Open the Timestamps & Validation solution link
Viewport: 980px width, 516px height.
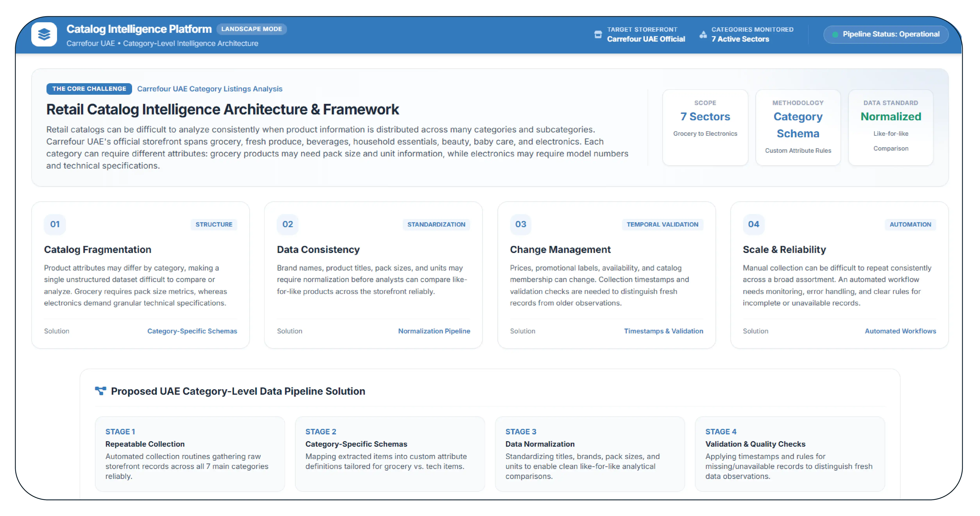click(663, 331)
